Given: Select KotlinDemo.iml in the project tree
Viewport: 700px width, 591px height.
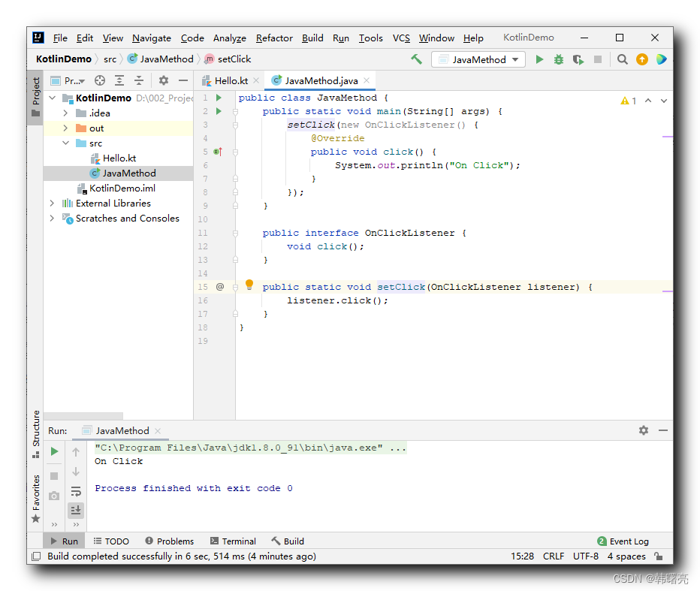Looking at the screenshot, I should (x=122, y=188).
